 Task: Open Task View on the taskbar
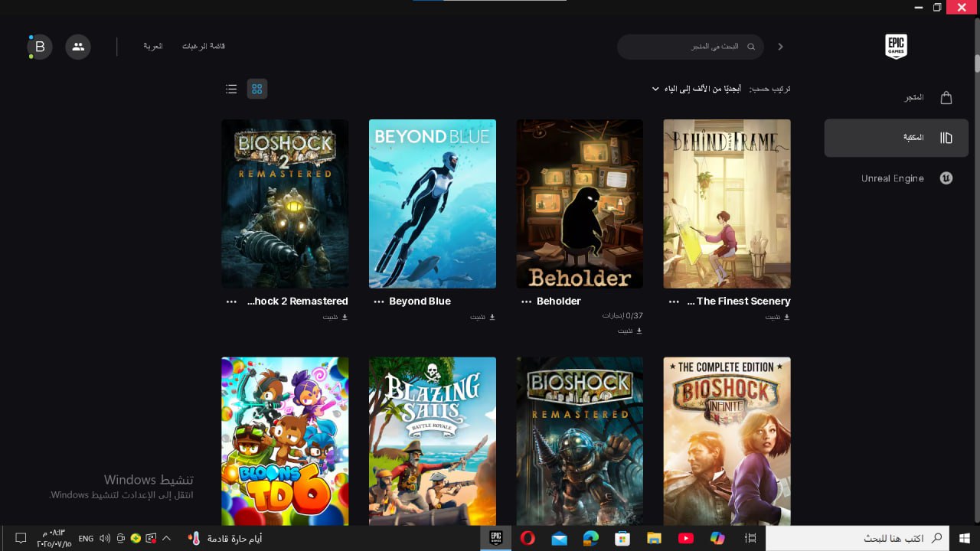click(x=750, y=538)
